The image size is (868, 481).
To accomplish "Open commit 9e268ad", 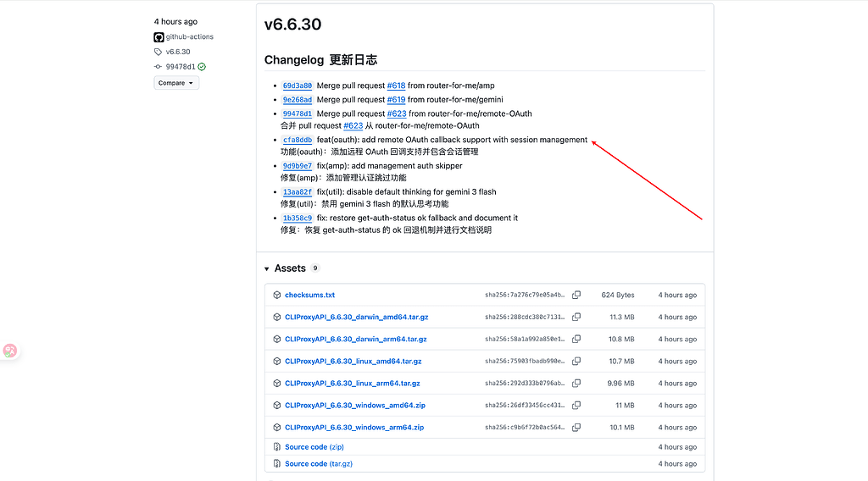I will coord(298,100).
